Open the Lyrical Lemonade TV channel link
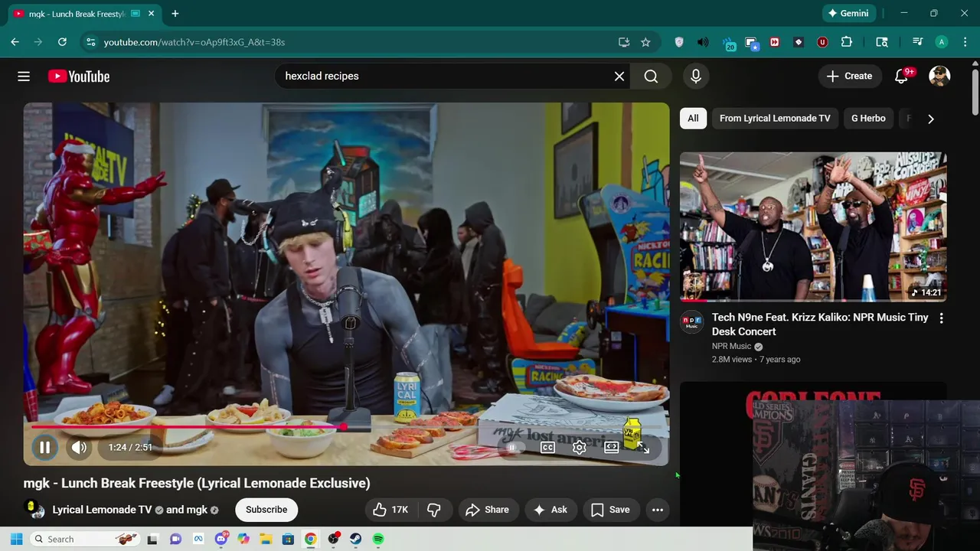This screenshot has height=551, width=980. point(102,510)
